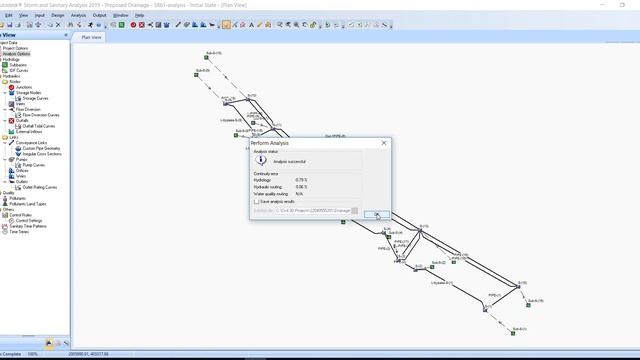Click the pin icon on the tree view header
The image size is (640, 360).
66,35
